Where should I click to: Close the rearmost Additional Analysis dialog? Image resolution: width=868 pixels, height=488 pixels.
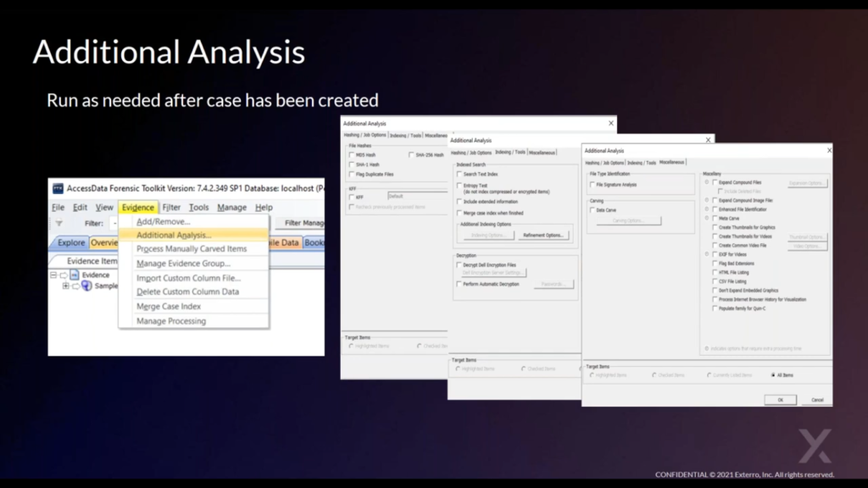[611, 124]
